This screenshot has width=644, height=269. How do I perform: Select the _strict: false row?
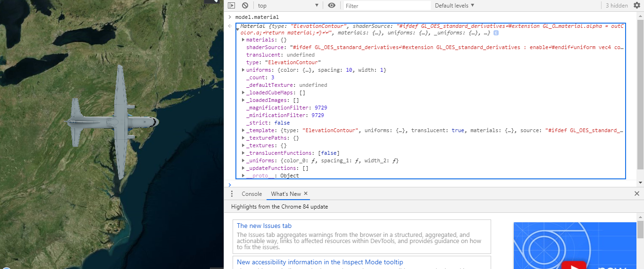point(268,123)
